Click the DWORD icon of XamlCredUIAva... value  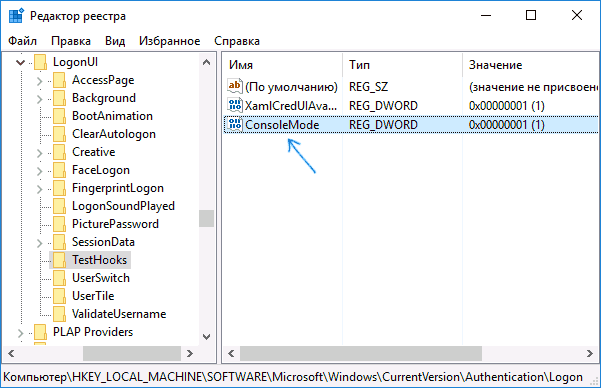pos(235,105)
